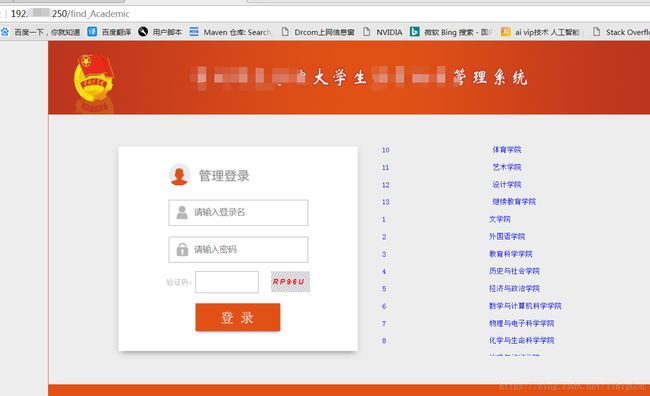Open the Stack Overflow bookmark

621,32
